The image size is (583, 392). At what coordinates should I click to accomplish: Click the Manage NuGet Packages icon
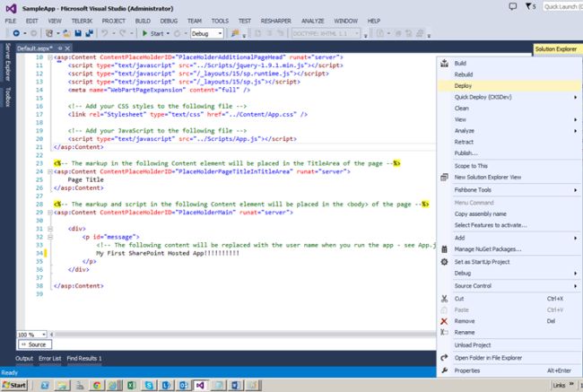445,250
